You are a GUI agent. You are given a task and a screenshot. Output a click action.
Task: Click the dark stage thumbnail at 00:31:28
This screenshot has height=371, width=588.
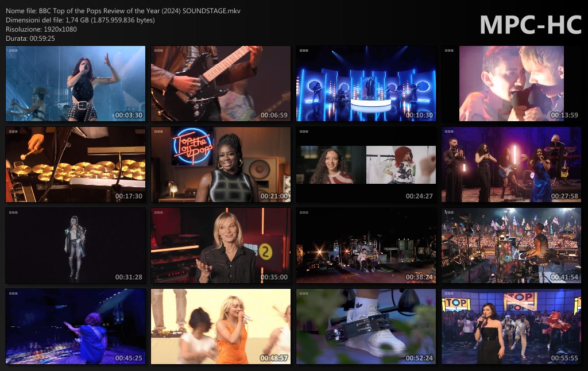(x=75, y=246)
